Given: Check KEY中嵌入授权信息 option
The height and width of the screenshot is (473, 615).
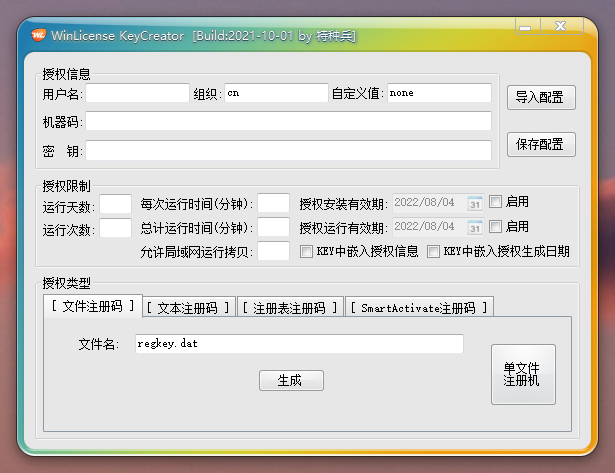Looking at the screenshot, I should 306,251.
